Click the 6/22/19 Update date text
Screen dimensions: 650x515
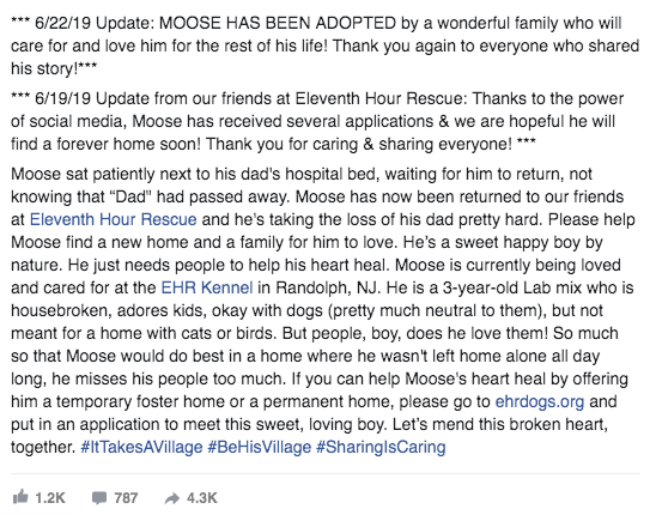coord(95,23)
